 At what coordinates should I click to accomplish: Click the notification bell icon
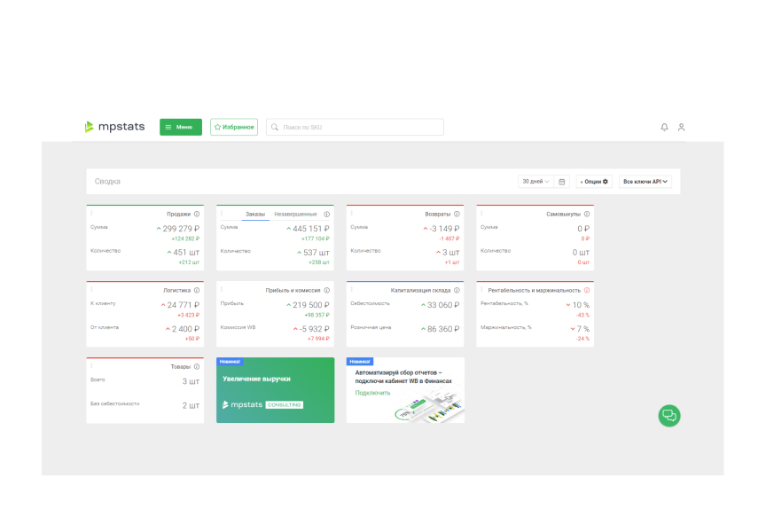pyautogui.click(x=664, y=128)
